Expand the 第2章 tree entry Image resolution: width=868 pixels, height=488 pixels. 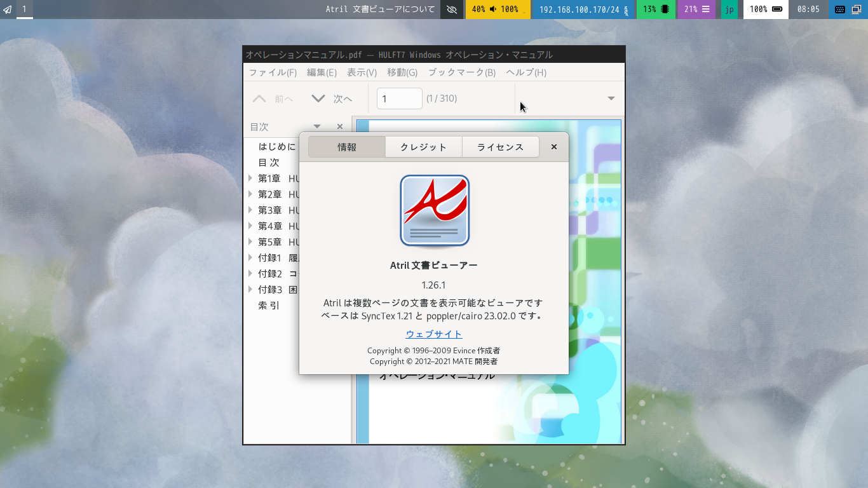[x=250, y=194]
